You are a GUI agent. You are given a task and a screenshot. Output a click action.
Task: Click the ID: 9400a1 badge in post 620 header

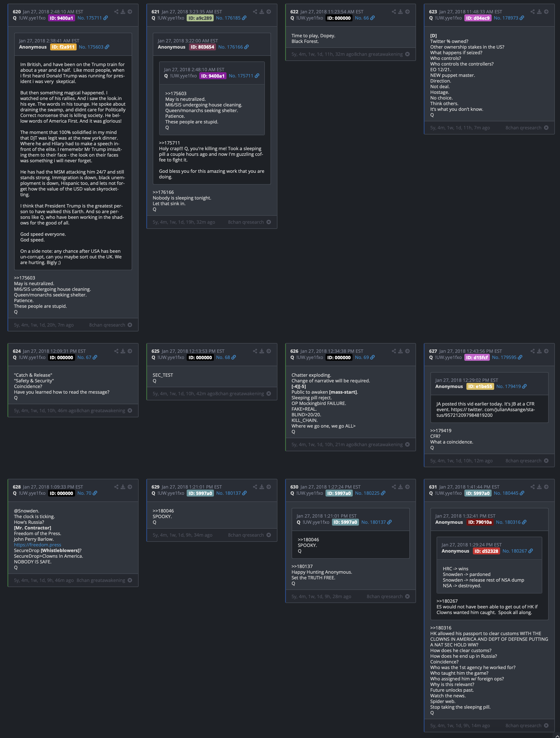tap(61, 18)
